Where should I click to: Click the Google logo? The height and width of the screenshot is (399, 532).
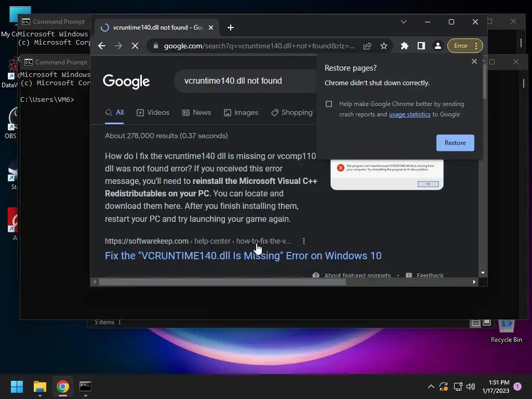click(x=126, y=81)
